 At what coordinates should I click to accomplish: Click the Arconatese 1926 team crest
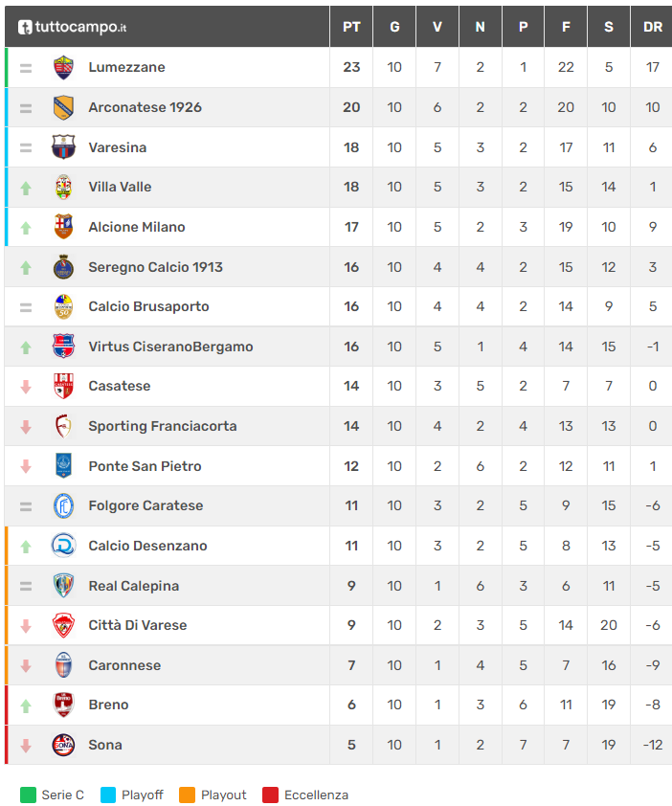pos(63,107)
